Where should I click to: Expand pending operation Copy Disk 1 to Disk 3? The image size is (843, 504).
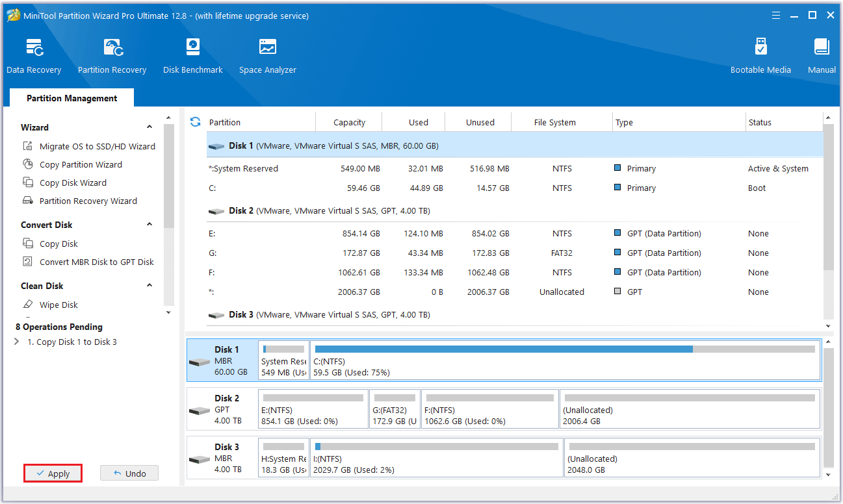coord(16,342)
